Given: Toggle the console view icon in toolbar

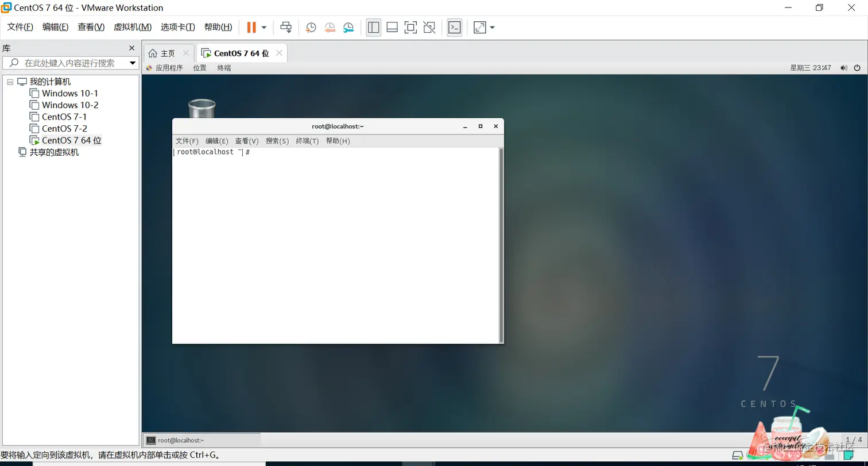Looking at the screenshot, I should (455, 27).
